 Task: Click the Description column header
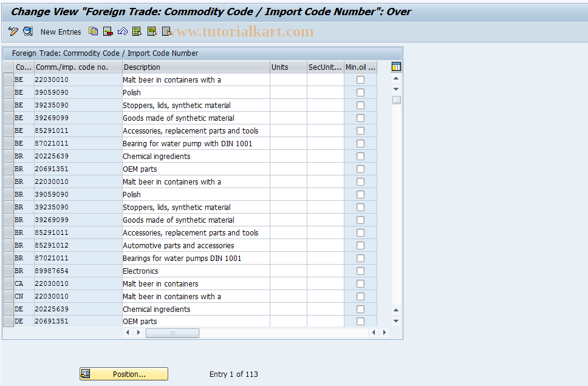tap(194, 67)
